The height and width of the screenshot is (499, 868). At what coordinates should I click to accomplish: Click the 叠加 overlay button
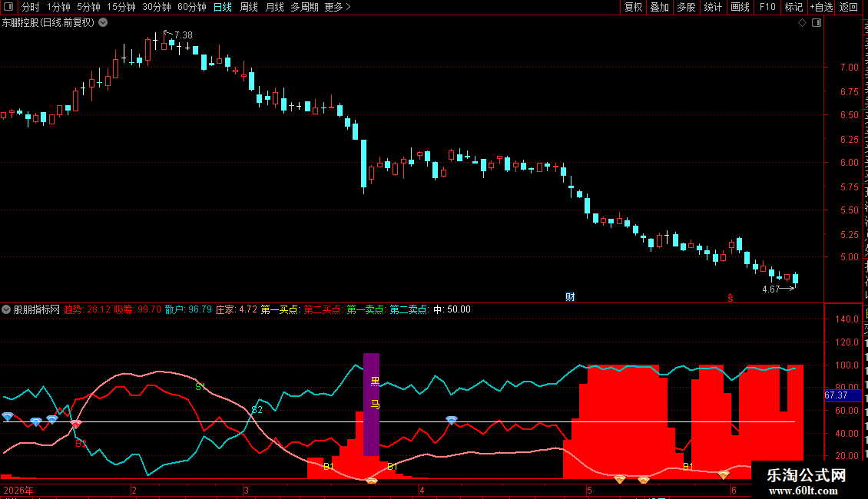660,7
